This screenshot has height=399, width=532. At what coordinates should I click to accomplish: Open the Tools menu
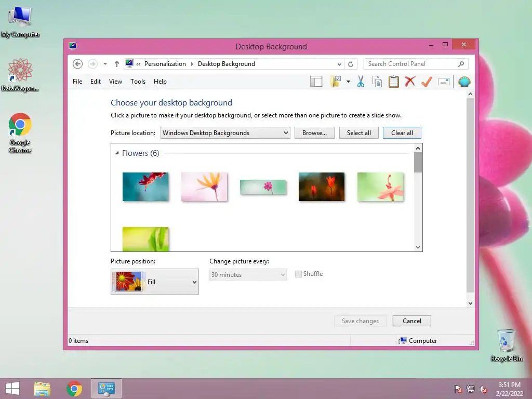tap(138, 82)
